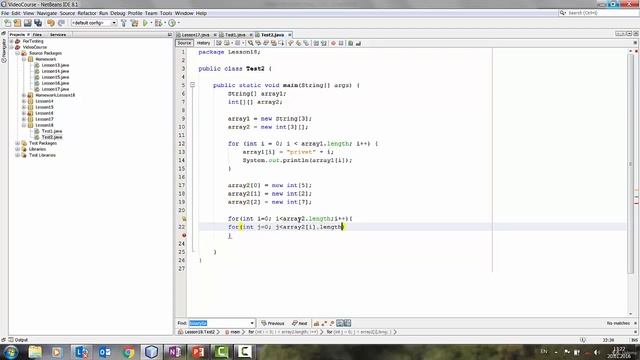Toggle Regular Expression in Find bar

click(332, 323)
